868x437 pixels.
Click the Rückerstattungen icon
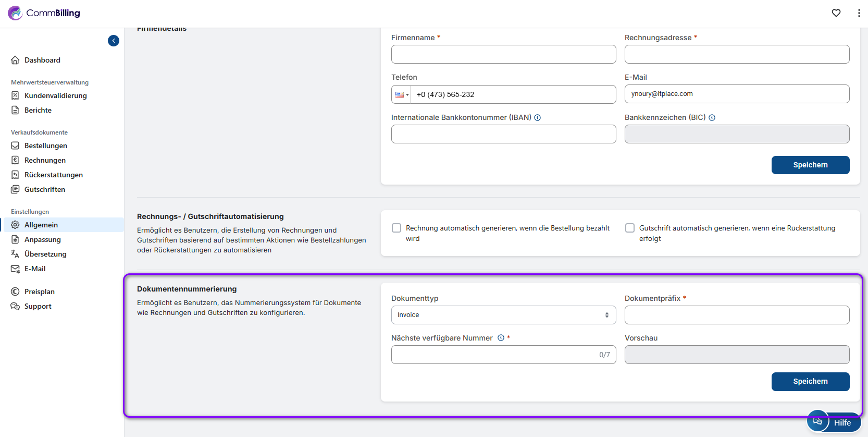point(15,175)
